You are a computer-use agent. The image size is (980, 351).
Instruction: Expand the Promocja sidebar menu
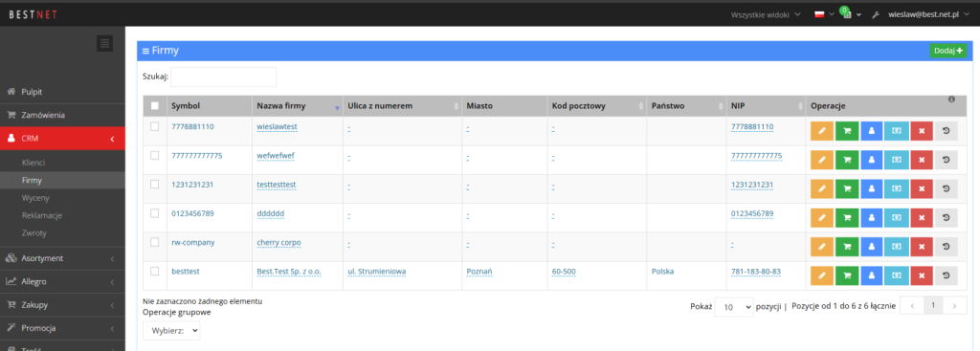pyautogui.click(x=62, y=328)
